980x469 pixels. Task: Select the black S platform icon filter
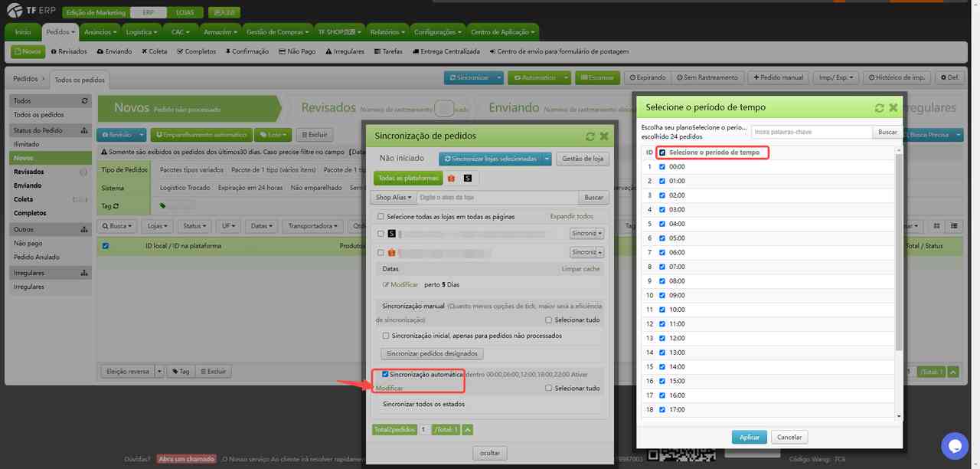[467, 178]
